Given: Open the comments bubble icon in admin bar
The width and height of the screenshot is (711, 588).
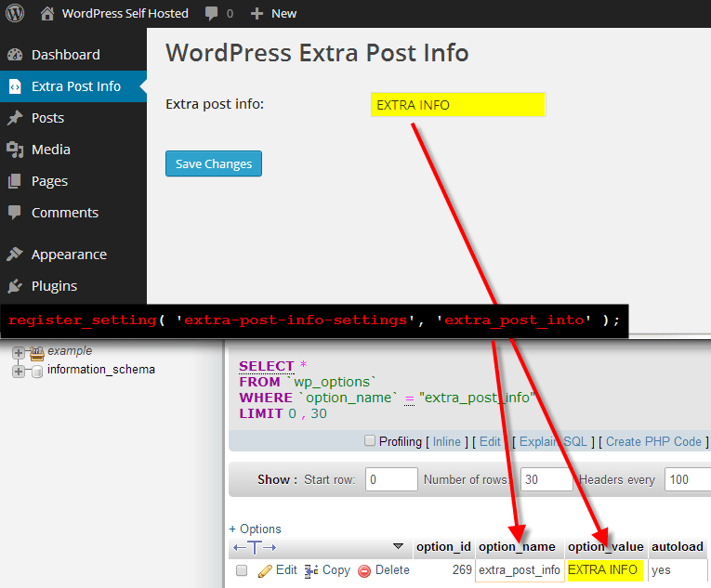Looking at the screenshot, I should click(211, 14).
